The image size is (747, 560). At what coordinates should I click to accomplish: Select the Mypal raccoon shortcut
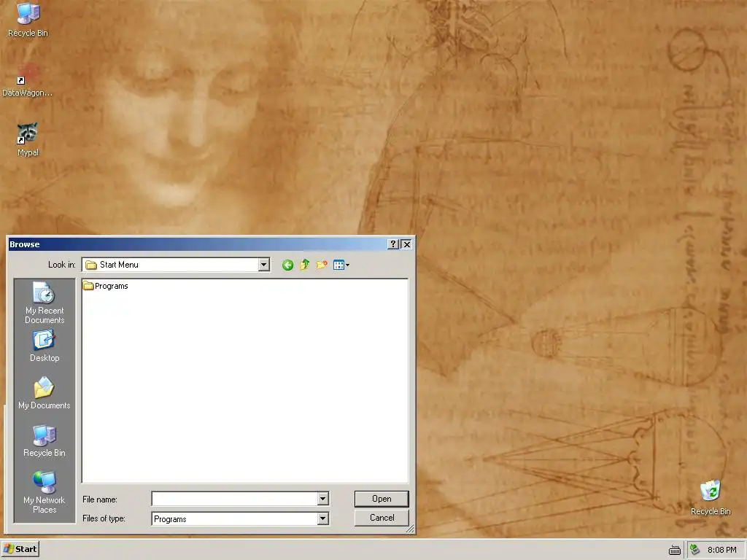[x=28, y=139]
